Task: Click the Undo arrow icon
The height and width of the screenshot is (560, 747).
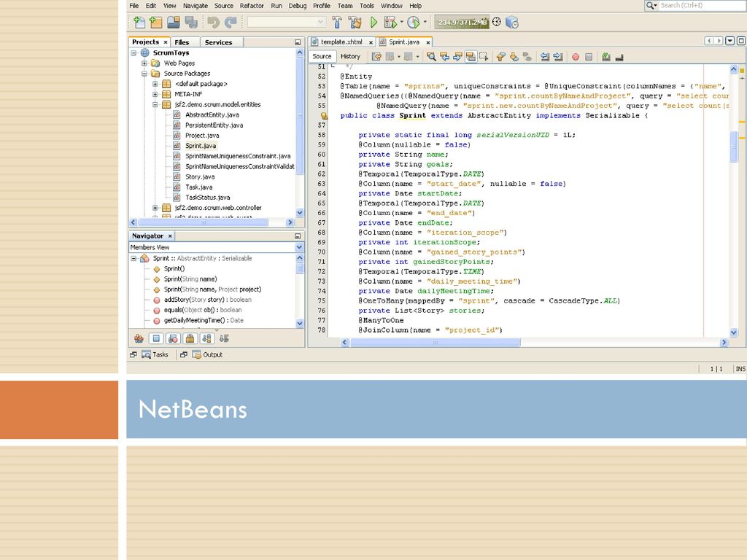Action: point(213,22)
